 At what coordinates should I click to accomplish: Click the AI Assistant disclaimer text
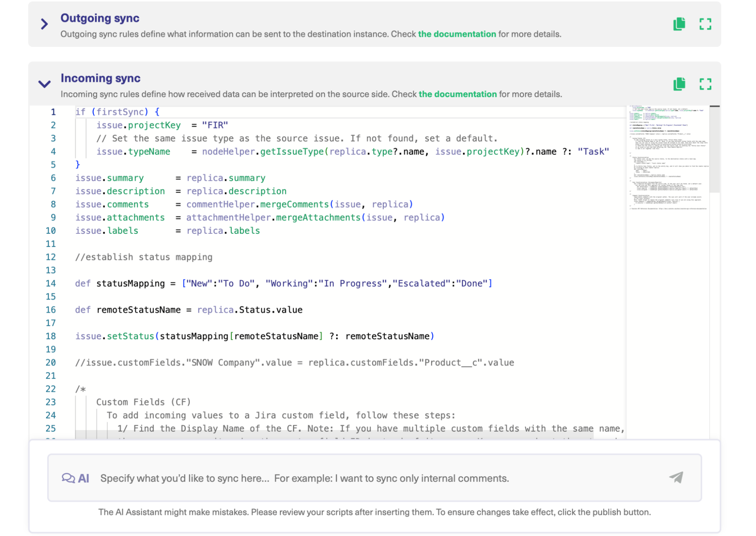(374, 512)
